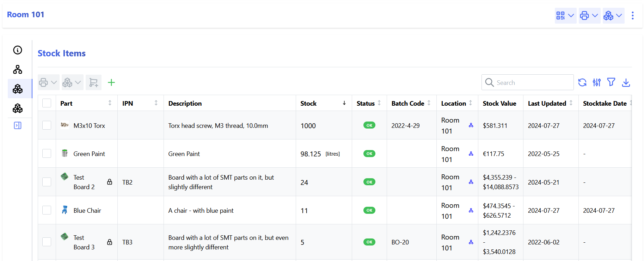Open the location details info tab
This screenshot has width=644, height=261.
18,50
